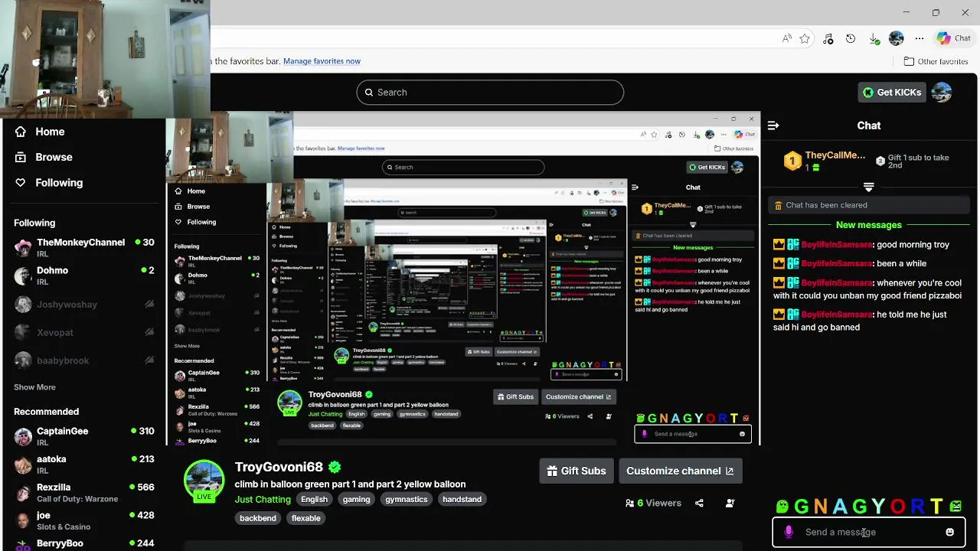Open recommended channel CaptainGee
The height and width of the screenshot is (551, 980).
point(84,436)
